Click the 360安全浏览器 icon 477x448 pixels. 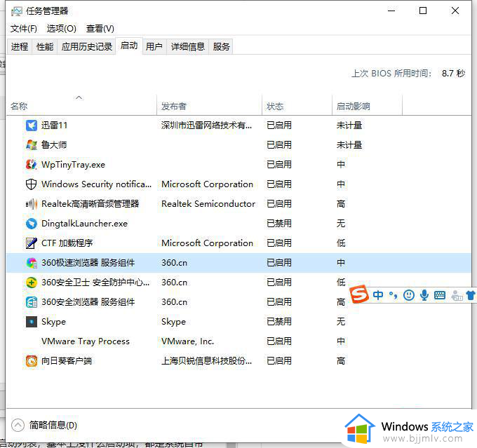point(32,302)
